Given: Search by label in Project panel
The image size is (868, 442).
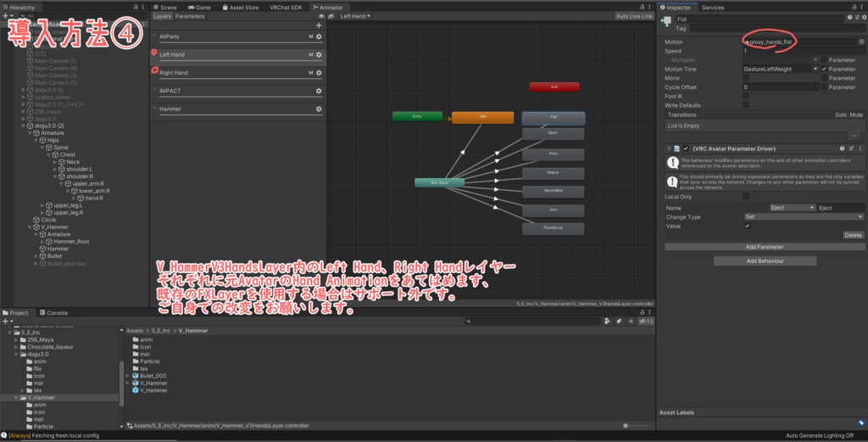Looking at the screenshot, I should click(619, 322).
